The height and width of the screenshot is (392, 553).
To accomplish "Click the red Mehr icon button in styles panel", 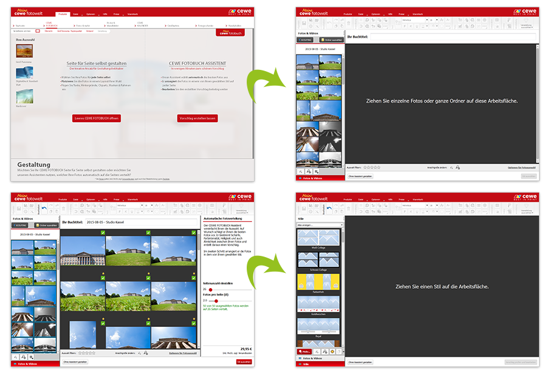I will pos(304,352).
